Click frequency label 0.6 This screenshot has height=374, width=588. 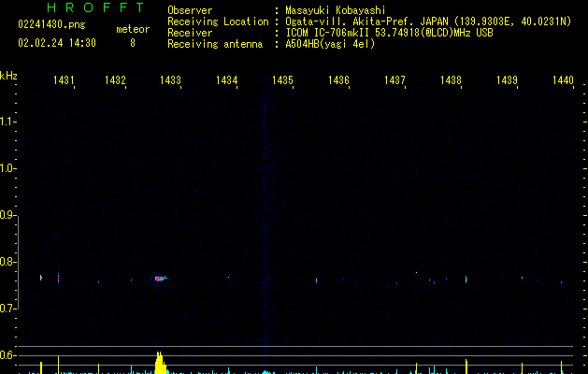pyautogui.click(x=8, y=355)
